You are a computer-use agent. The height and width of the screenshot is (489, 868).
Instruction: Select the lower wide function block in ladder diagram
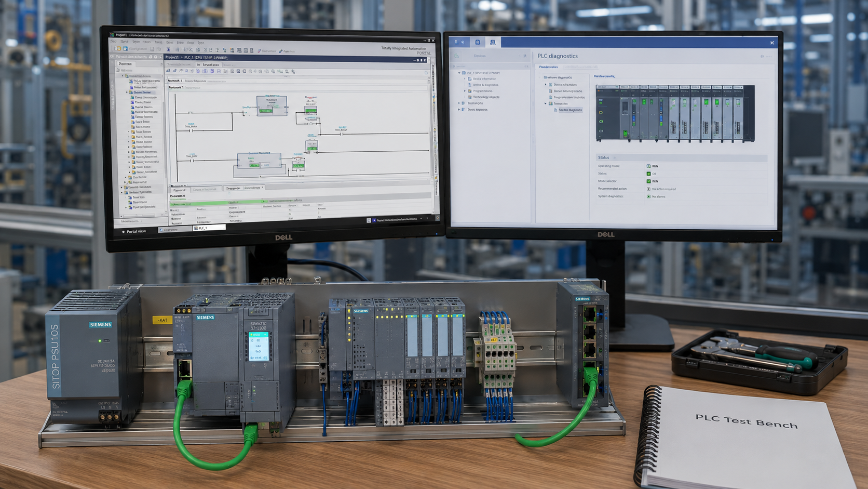tap(259, 161)
